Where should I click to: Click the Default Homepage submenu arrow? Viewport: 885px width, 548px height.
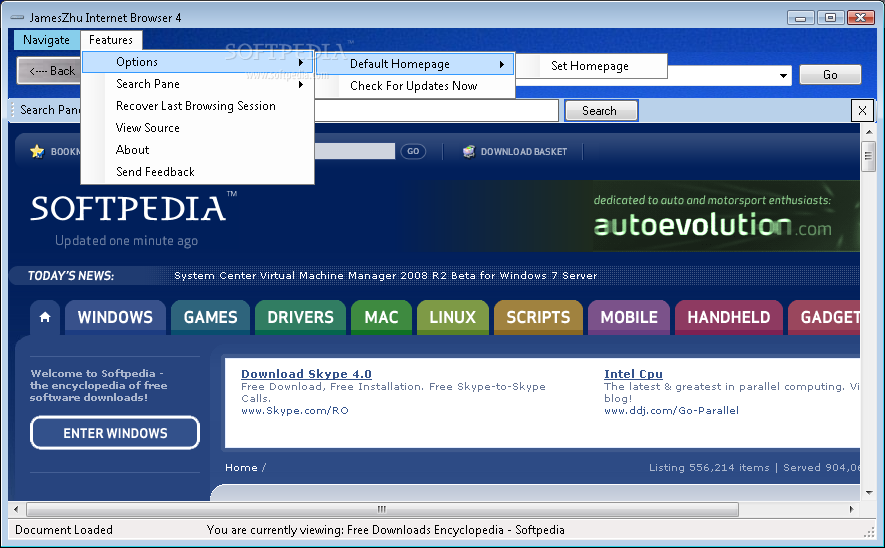pos(501,64)
